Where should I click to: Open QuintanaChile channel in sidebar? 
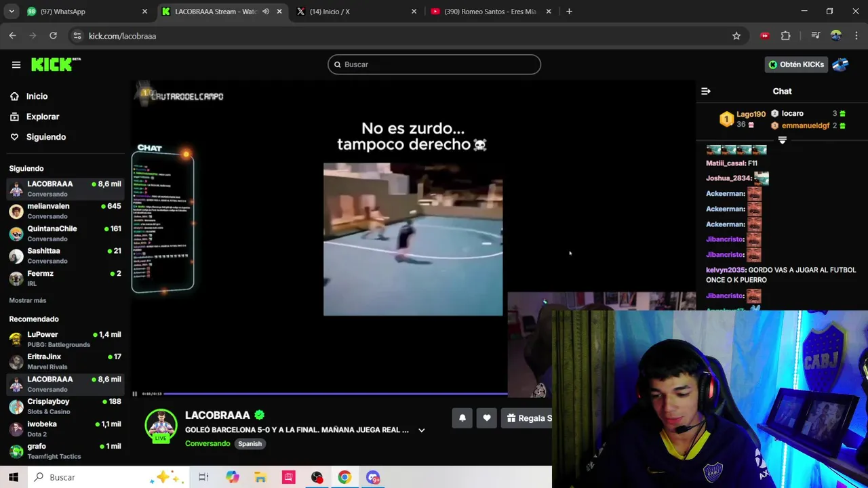65,233
